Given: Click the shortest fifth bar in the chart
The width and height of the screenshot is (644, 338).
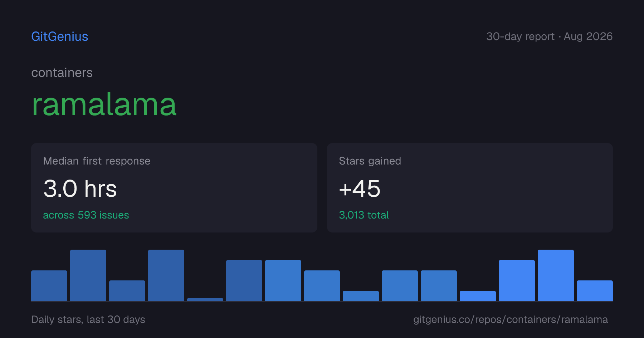Looking at the screenshot, I should pyautogui.click(x=205, y=299).
